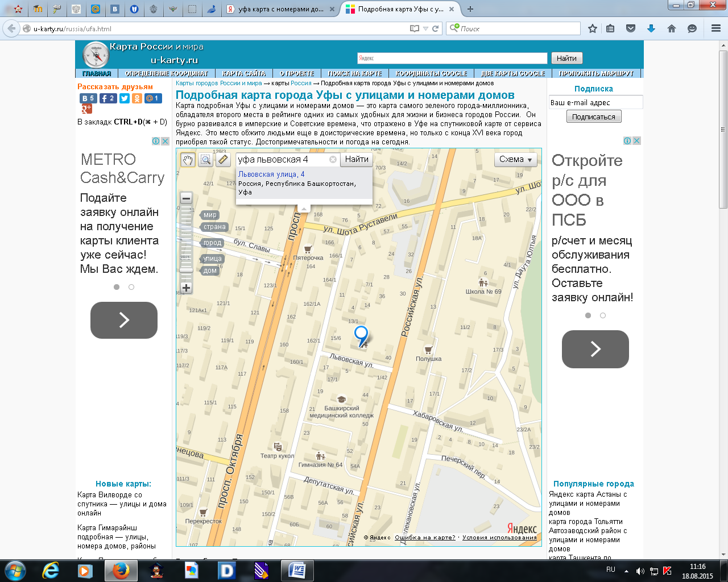Open О ПРОЕКТЕ menu item

[297, 73]
